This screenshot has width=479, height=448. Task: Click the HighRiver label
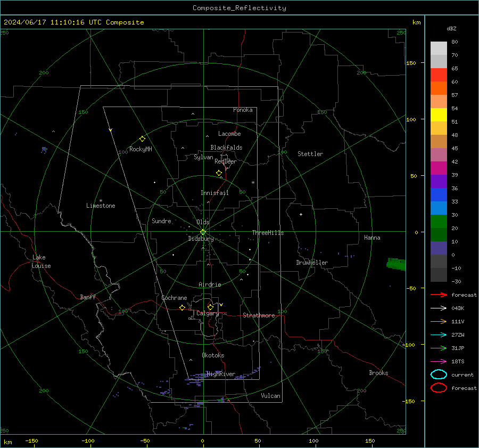pyautogui.click(x=221, y=374)
